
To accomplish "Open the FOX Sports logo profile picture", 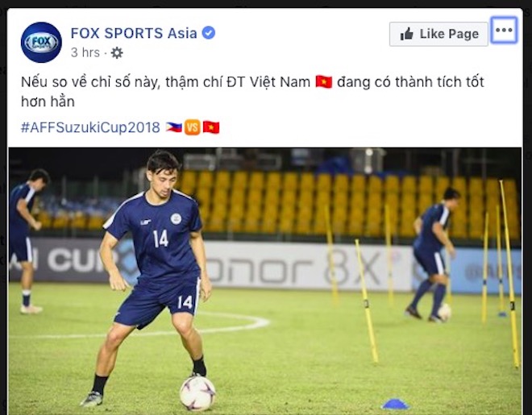I will pyautogui.click(x=41, y=43).
